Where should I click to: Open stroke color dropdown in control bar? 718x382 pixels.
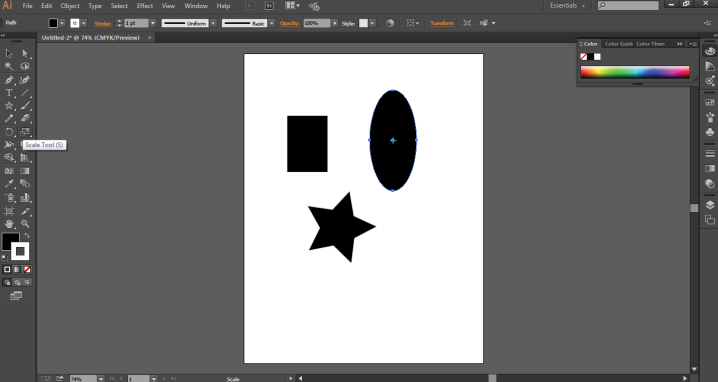(x=83, y=23)
